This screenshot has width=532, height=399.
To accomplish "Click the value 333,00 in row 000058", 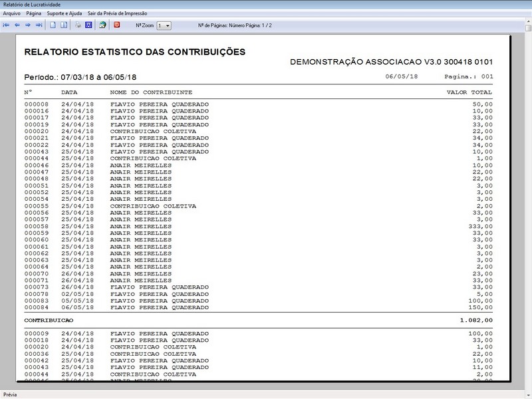I will click(480, 226).
